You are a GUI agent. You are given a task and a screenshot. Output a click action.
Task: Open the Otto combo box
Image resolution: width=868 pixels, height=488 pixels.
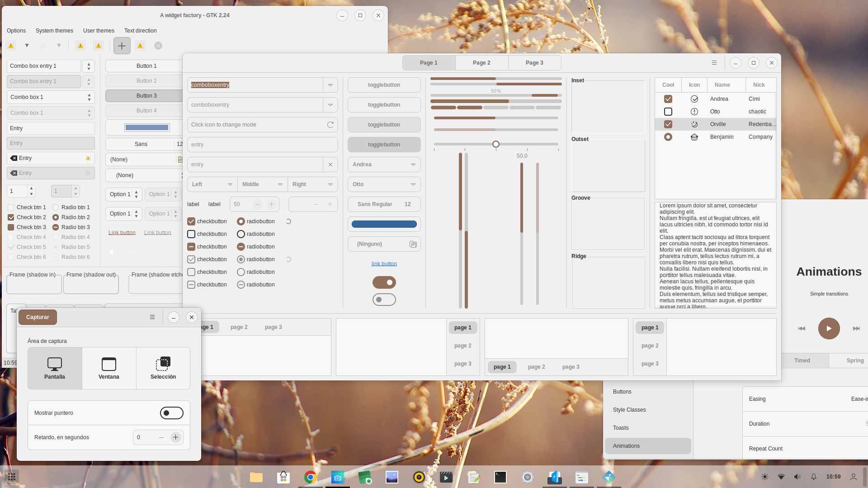pyautogui.click(x=384, y=184)
